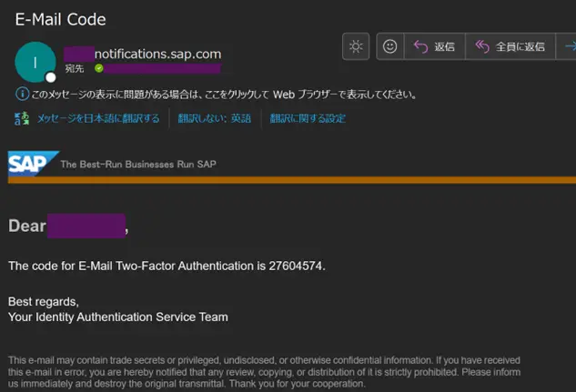Click the forward arrow button at right edge

tap(567, 46)
